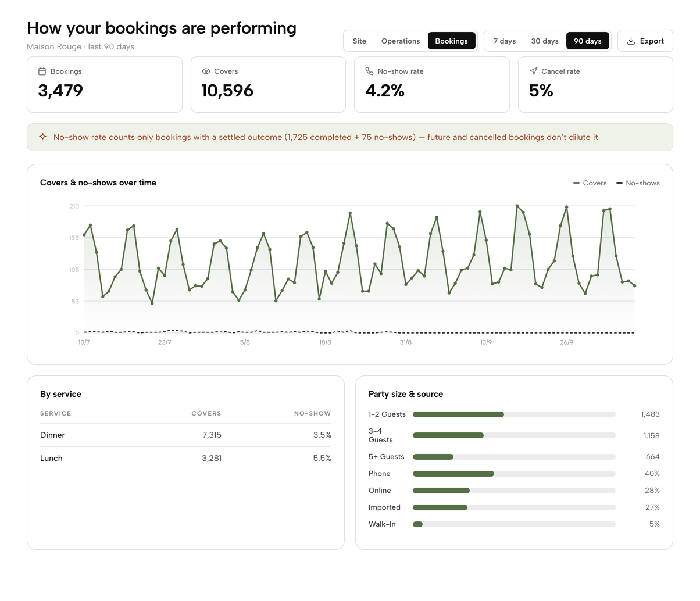
Task: Click the Dinner service row label
Action: [x=52, y=435]
